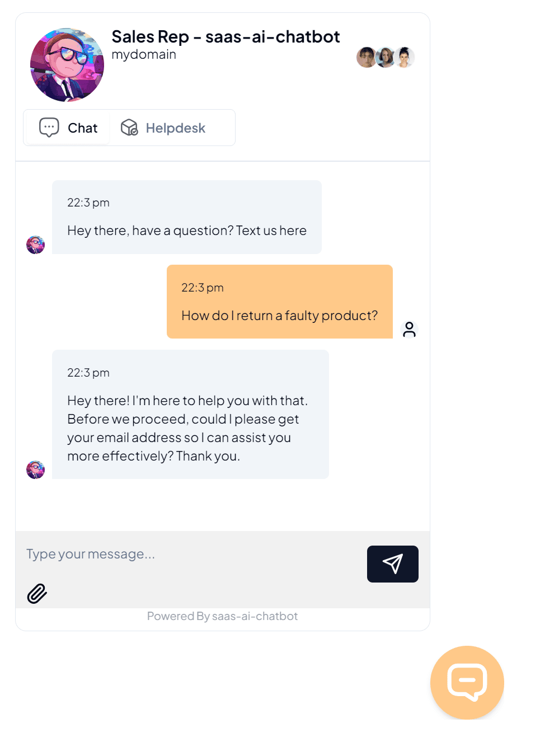Select the paper plane send icon
Viewport: 540px width, 756px height.
392,564
